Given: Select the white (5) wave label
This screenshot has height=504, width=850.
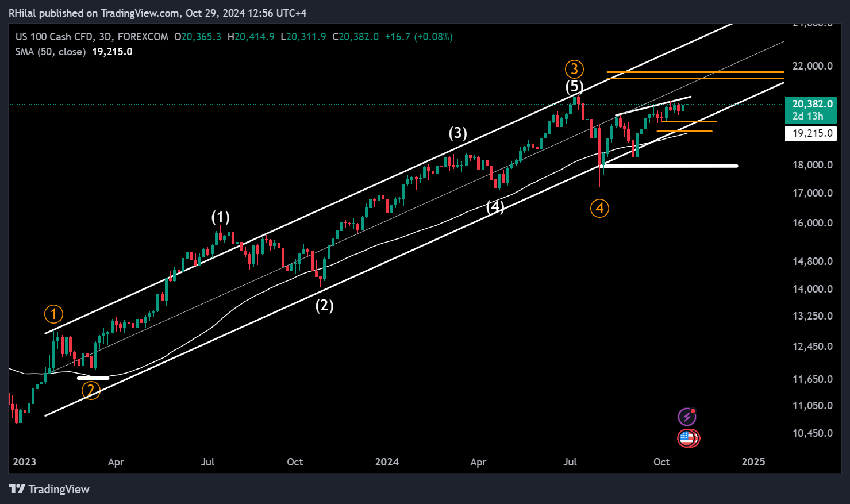Looking at the screenshot, I should click(x=574, y=87).
